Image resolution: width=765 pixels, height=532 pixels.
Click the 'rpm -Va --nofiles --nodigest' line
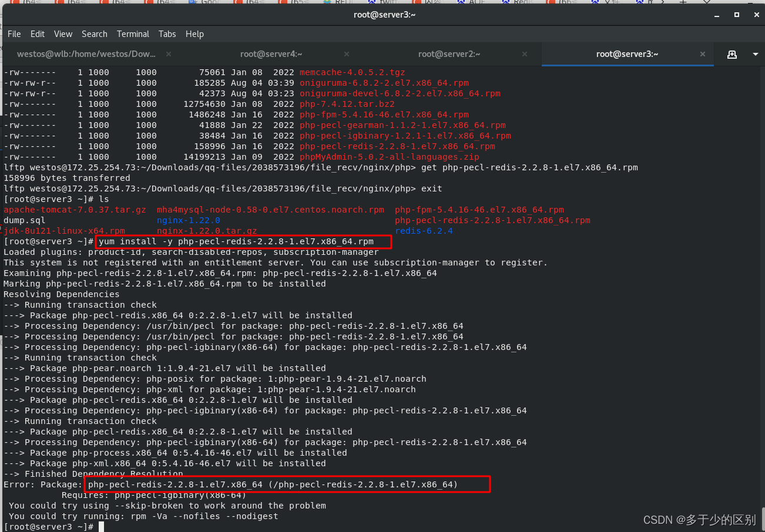pos(143,516)
